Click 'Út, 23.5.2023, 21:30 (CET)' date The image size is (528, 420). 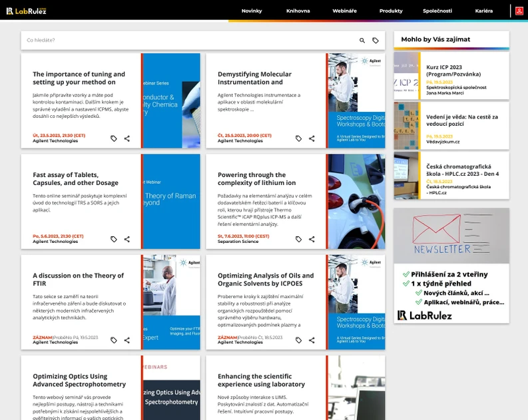pos(59,135)
